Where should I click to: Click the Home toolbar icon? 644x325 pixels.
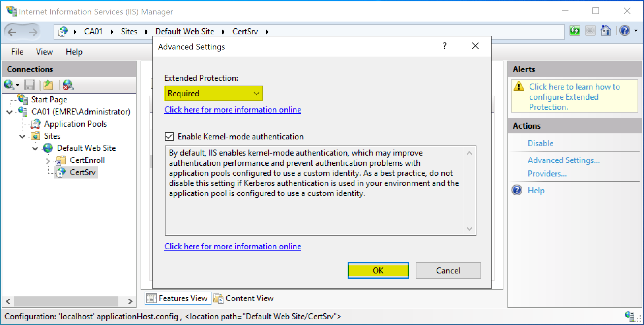606,31
